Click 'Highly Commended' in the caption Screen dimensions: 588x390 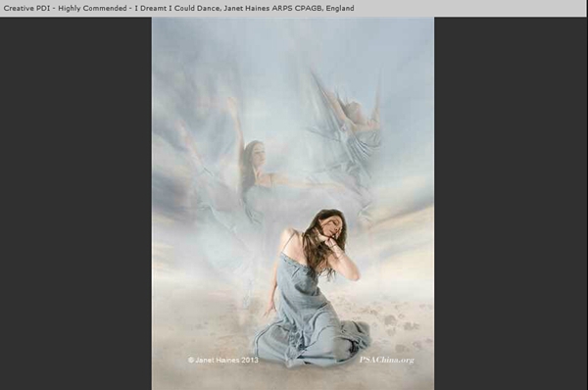92,8
